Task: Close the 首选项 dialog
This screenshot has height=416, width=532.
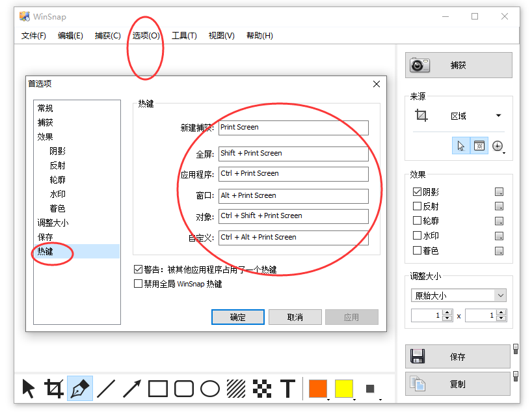Action: click(x=377, y=84)
